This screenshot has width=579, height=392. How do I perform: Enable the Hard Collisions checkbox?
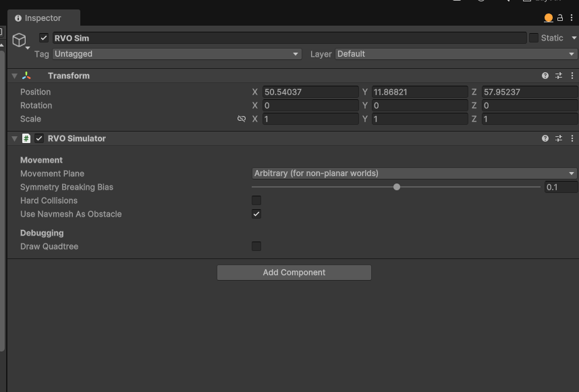256,200
